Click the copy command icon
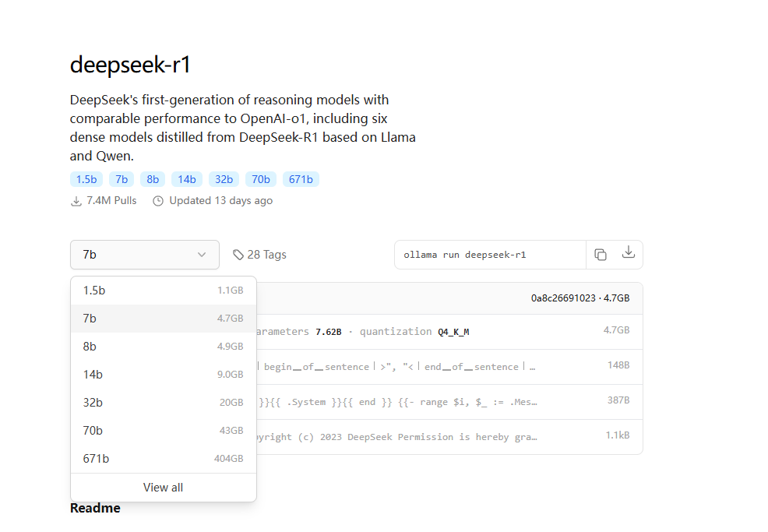 click(600, 255)
